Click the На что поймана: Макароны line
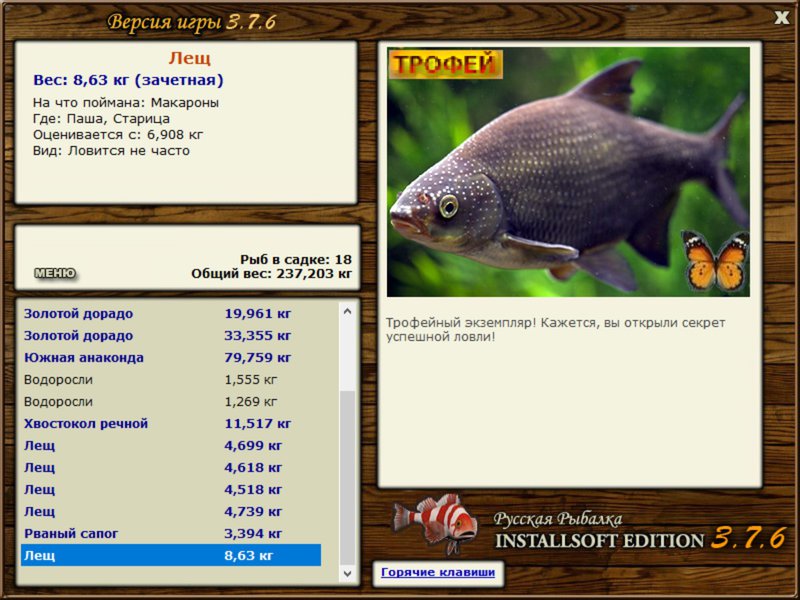 point(126,103)
